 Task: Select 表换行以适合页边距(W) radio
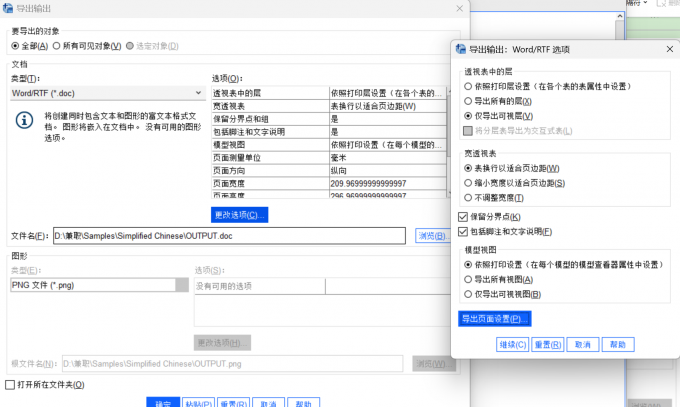(x=468, y=168)
